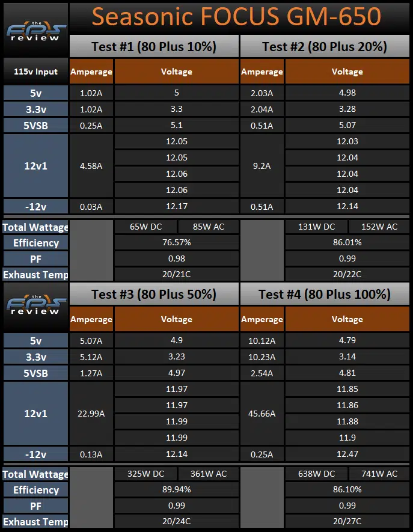Click the 76.57% efficiency cell
Viewport: 413px width, 532px height.
click(177, 243)
